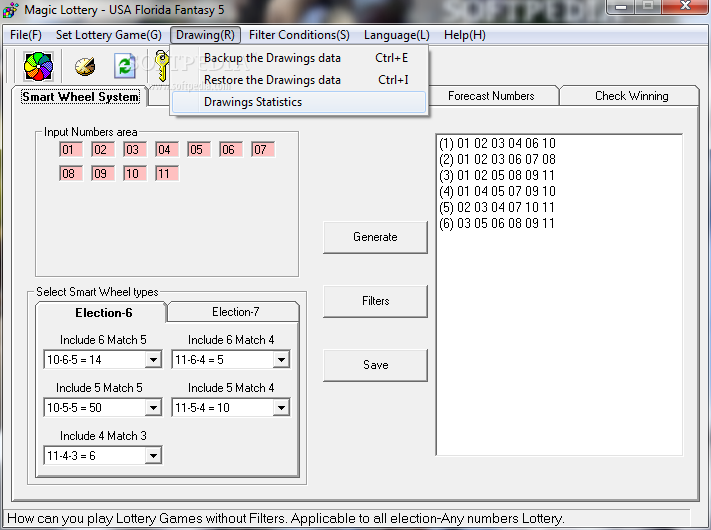This screenshot has width=711, height=530.
Task: Select the Election-7 tab
Action: [235, 312]
